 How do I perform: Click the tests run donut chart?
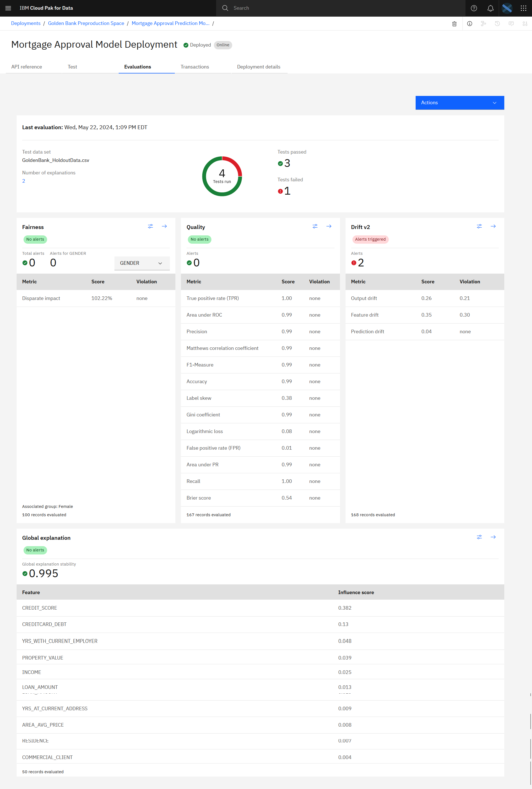222,176
